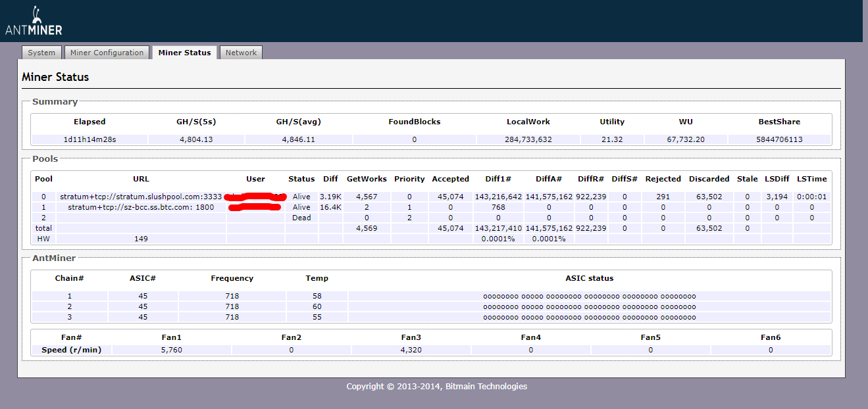Click the GH/S(5s) value 4,804.13
The height and width of the screenshot is (409, 868).
point(196,139)
